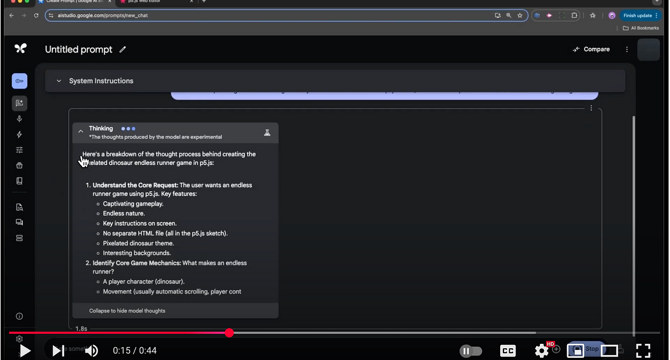Click Collapse to hide model thoughts

point(127,311)
